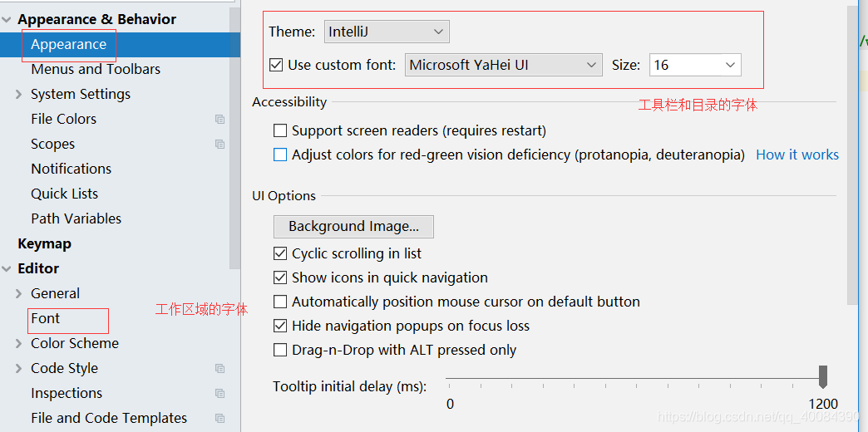
Task: Click the icon beside File and Code Templates
Action: pos(219,418)
